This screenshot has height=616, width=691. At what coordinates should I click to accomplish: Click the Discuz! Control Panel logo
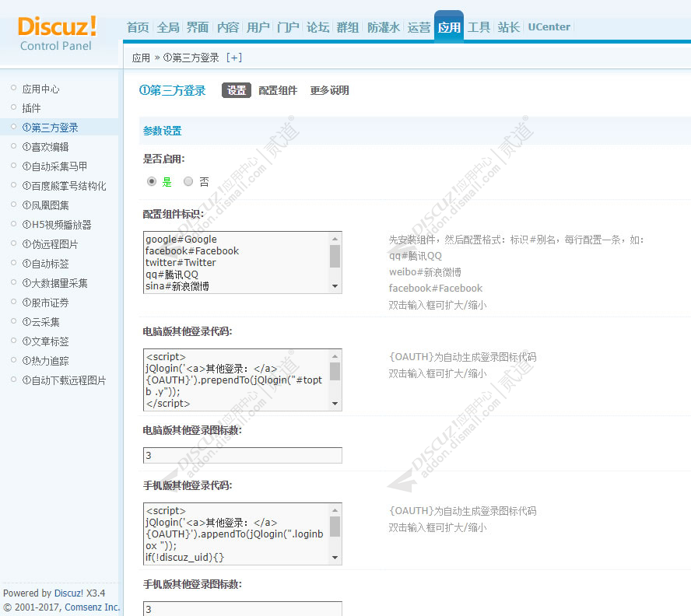coord(58,33)
